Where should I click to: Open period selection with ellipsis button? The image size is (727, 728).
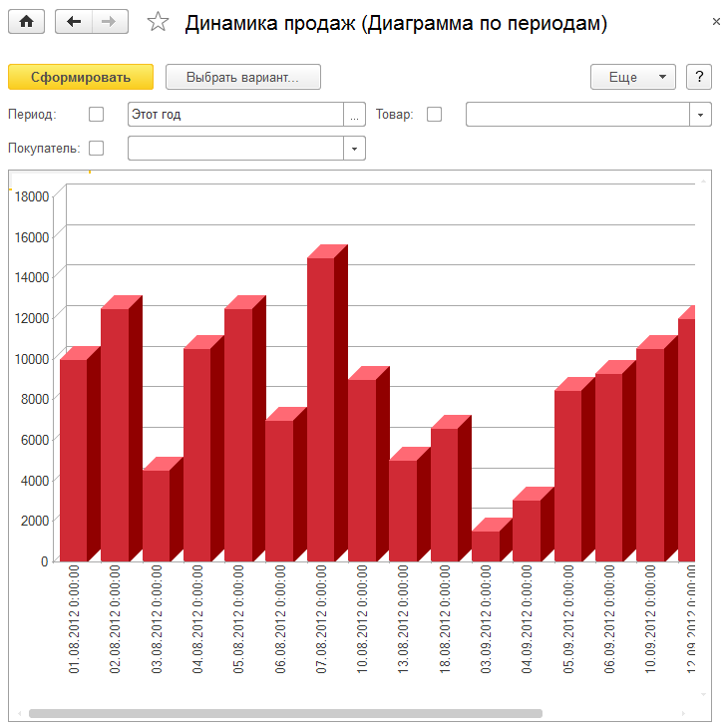tap(354, 115)
